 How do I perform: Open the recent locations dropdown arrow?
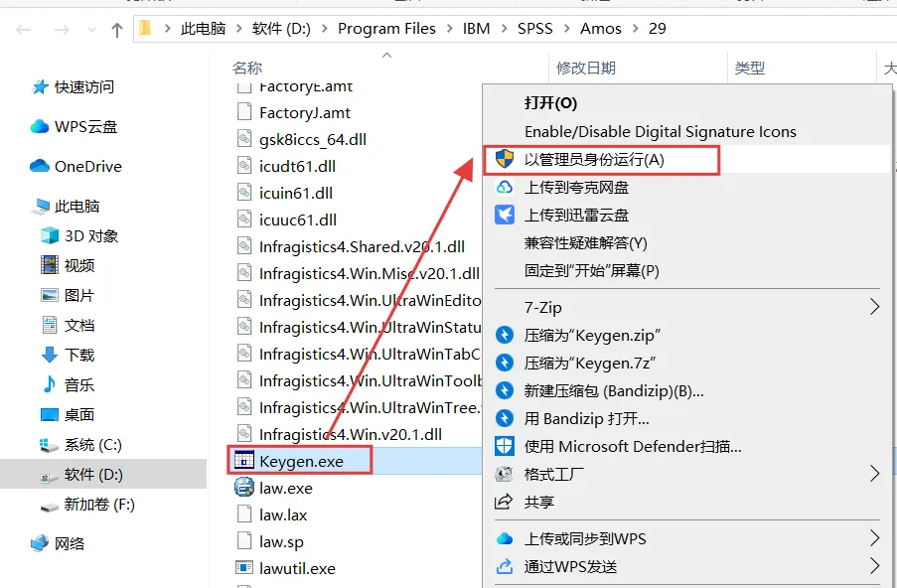91,30
